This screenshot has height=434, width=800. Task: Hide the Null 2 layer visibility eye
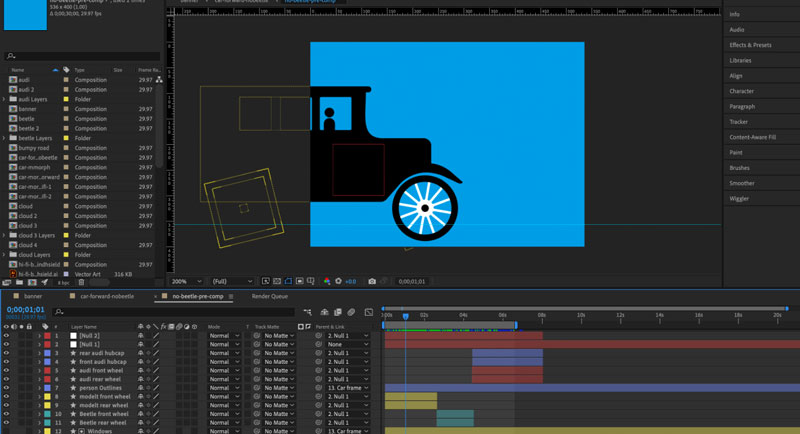tap(6, 336)
